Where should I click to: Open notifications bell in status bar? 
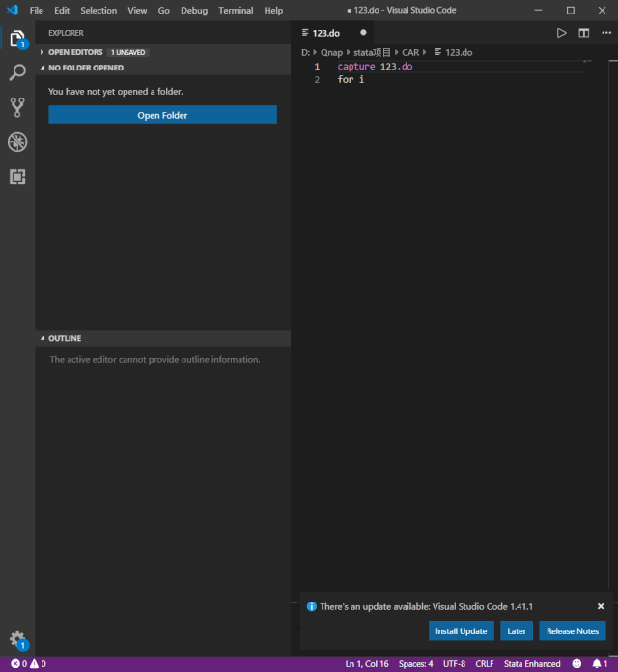(x=599, y=664)
